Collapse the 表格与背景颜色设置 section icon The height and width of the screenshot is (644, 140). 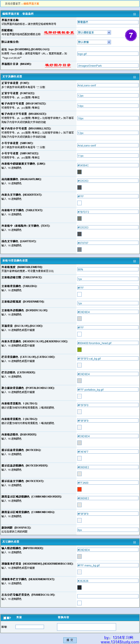135,261
